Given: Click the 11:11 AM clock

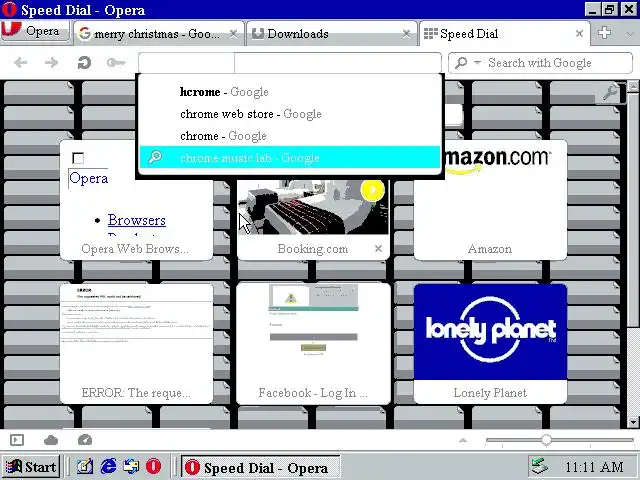Looking at the screenshot, I should (x=594, y=467).
